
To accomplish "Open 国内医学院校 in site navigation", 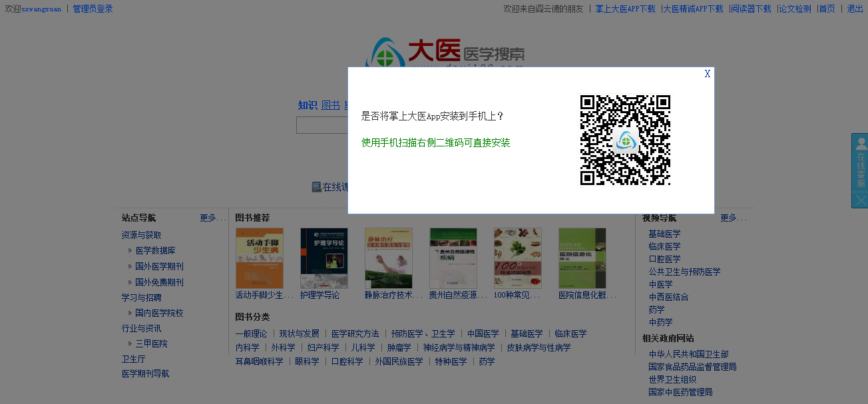I will coord(160,313).
